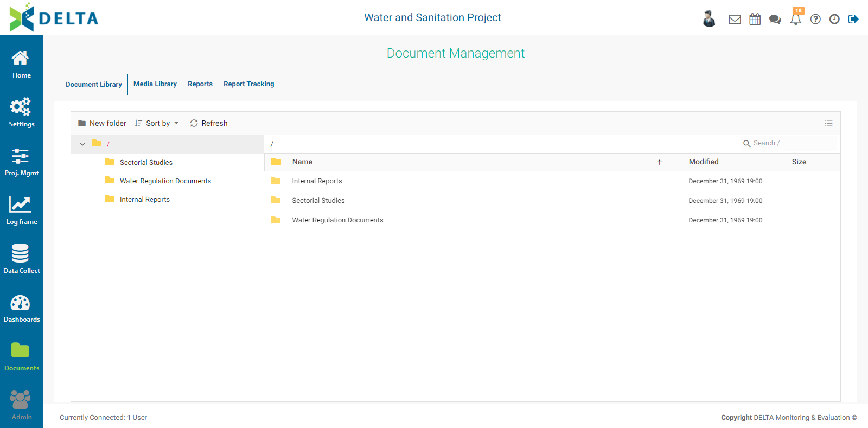Select Water Regulation Documents in tree
The image size is (868, 428).
165,181
